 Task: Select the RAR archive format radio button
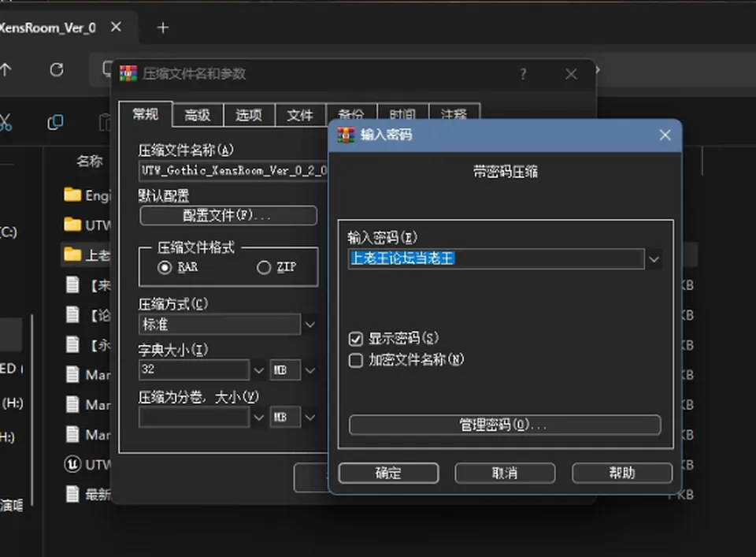(x=165, y=267)
